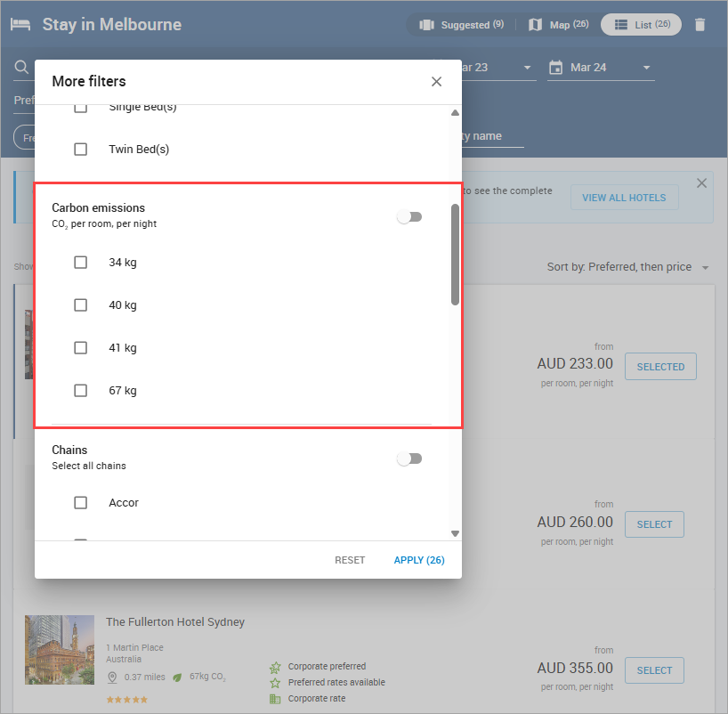
Task: Click the APPLY (26) button
Action: [x=419, y=560]
